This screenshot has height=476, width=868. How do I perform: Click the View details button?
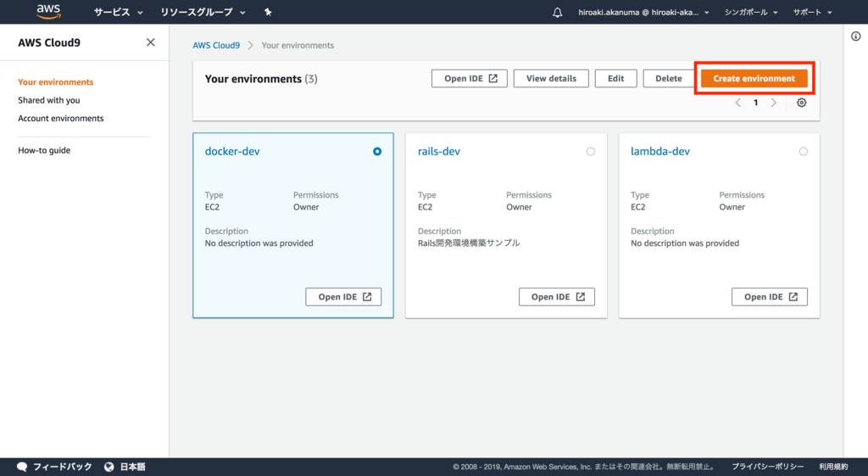551,79
